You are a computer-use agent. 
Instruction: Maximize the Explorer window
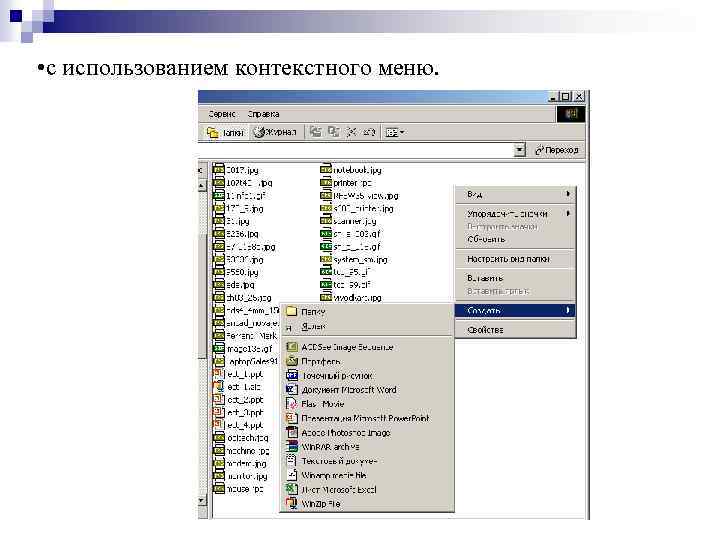[x=566, y=96]
